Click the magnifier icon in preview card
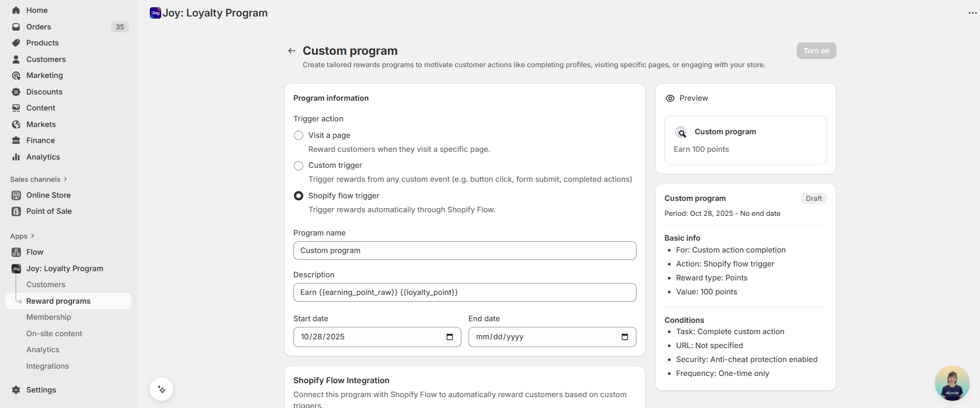 [681, 132]
